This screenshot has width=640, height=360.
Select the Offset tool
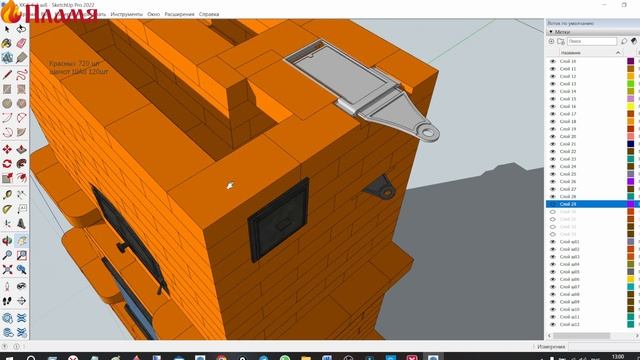coord(21,178)
